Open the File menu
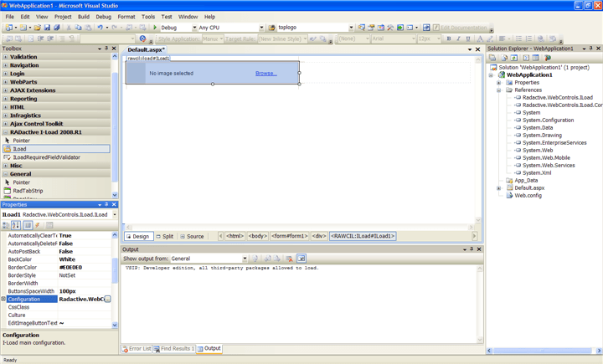 point(9,17)
